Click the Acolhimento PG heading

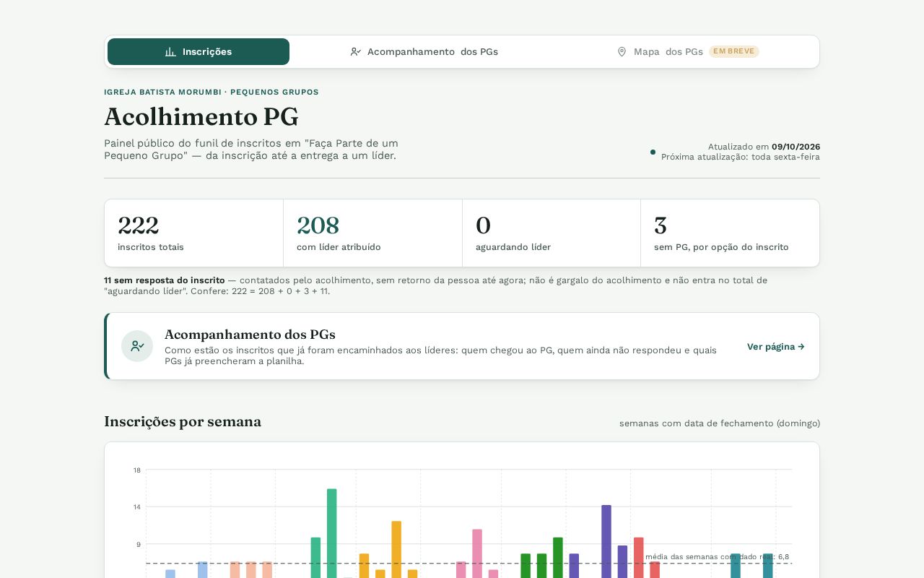pyautogui.click(x=201, y=117)
